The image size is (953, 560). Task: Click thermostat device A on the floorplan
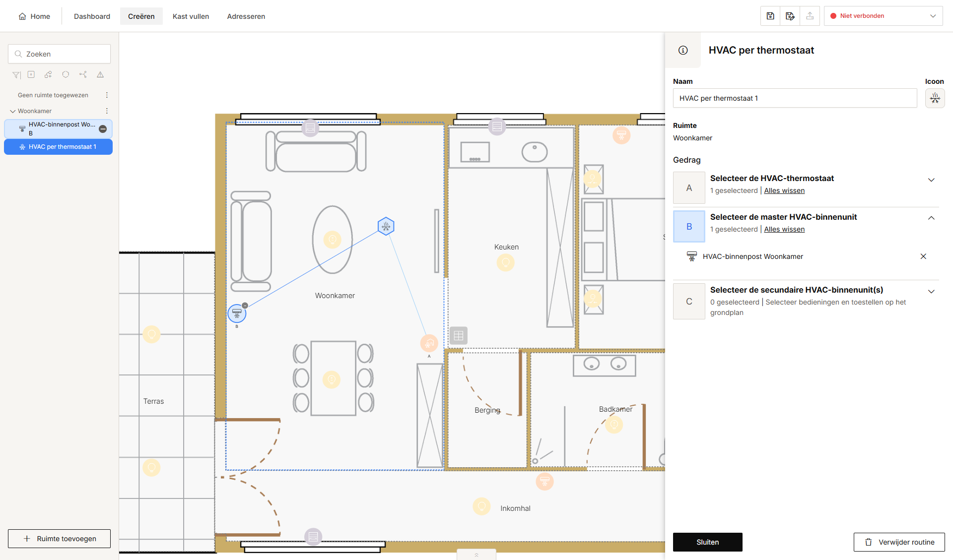[x=429, y=343]
